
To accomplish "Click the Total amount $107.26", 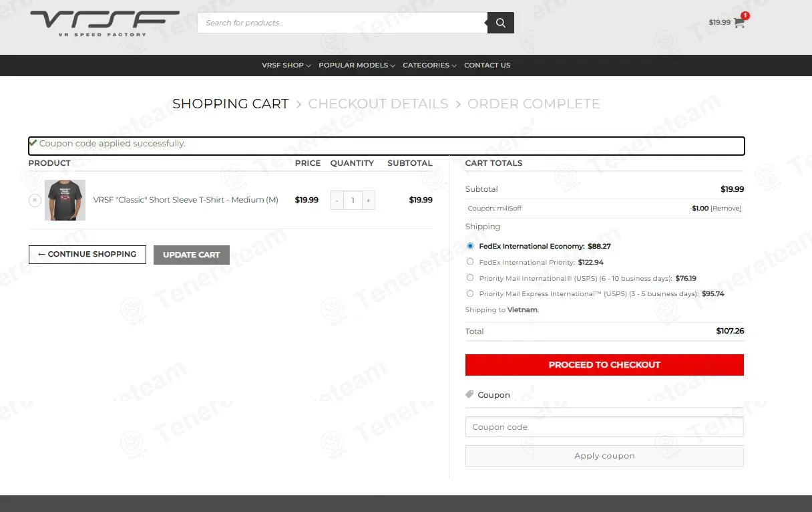I will 730,331.
